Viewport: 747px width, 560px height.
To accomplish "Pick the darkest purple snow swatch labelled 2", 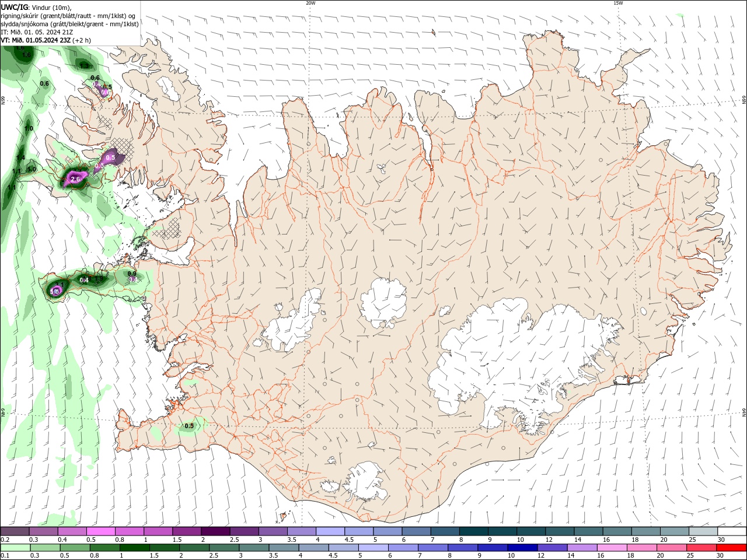I will pyautogui.click(x=215, y=531).
